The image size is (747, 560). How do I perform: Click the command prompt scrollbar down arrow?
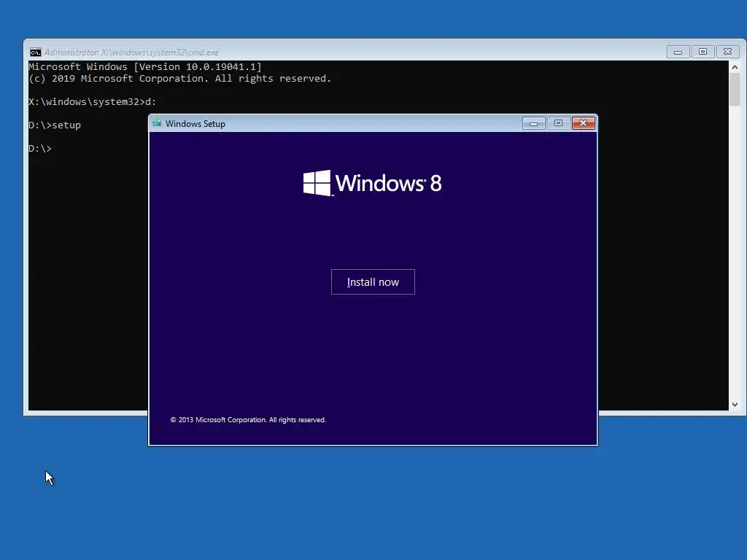point(735,404)
